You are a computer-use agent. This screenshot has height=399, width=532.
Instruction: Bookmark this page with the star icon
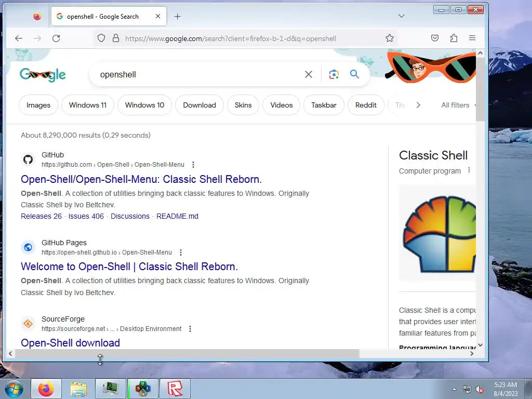(390, 38)
